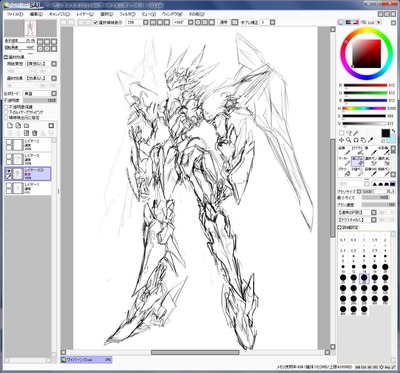Open the ウィンドウ(W) menu
Image resolution: width=400 pixels, height=373 pixels.
point(172,14)
